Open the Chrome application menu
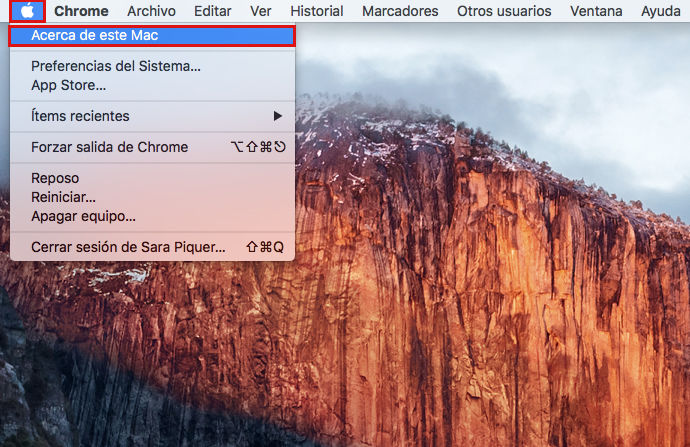The image size is (690, 447). pos(81,11)
